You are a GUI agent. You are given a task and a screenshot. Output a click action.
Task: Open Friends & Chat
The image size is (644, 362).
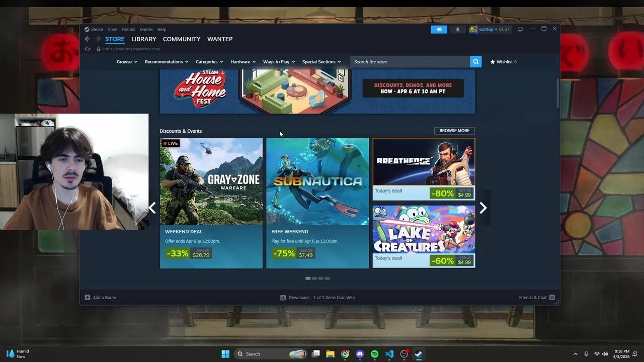click(537, 297)
